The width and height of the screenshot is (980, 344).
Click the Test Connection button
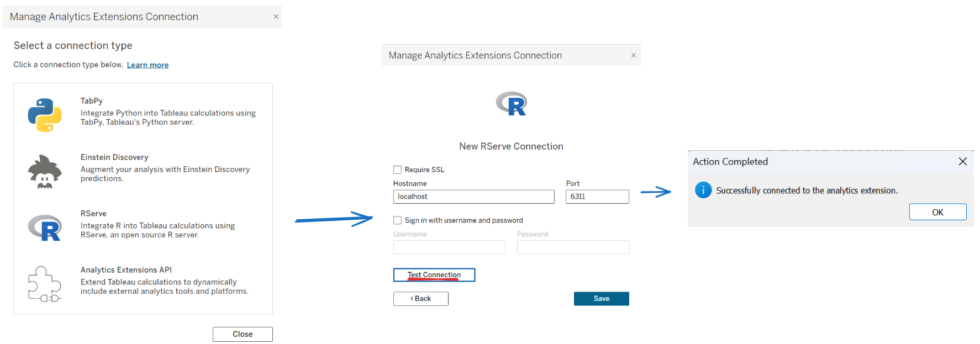click(x=434, y=275)
